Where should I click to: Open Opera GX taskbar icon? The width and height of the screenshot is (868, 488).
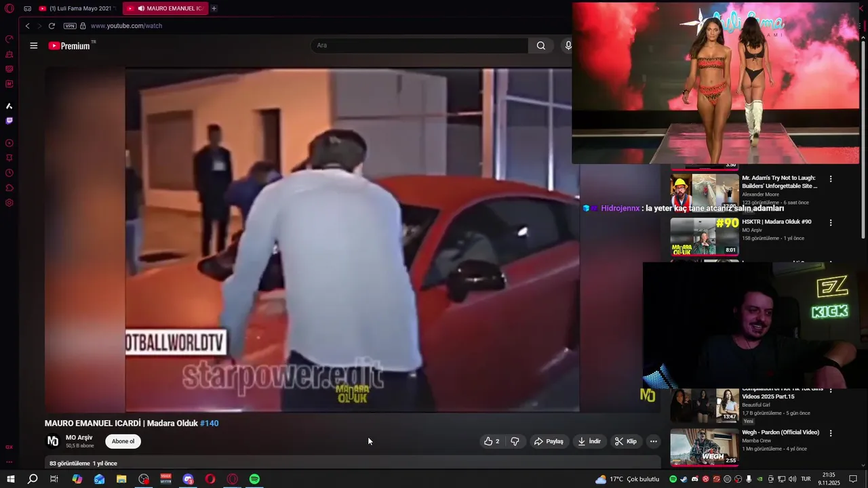click(233, 479)
